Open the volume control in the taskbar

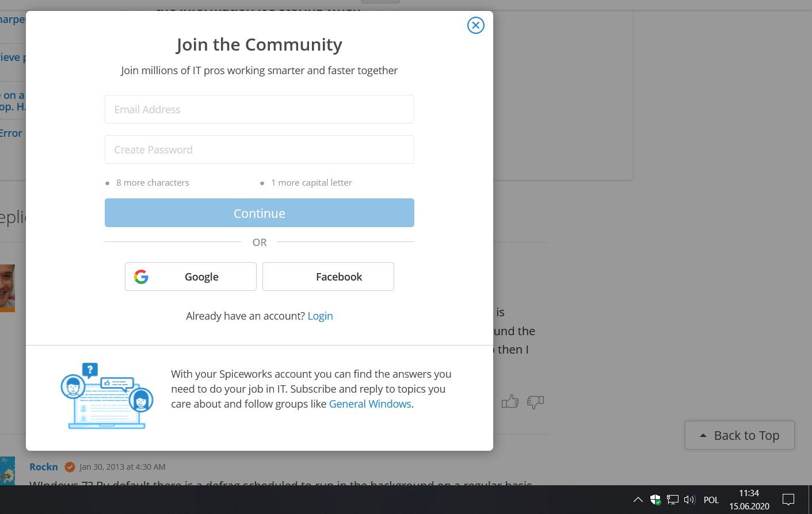[x=690, y=500]
